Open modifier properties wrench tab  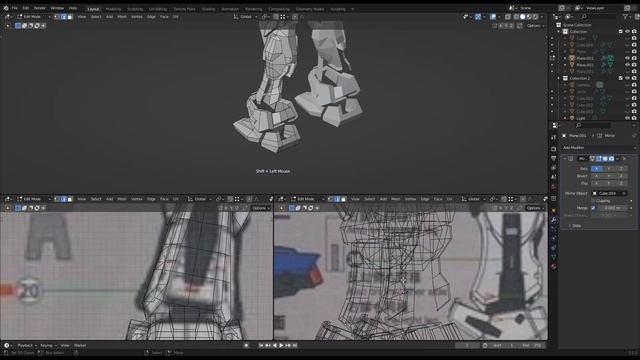tap(554, 220)
